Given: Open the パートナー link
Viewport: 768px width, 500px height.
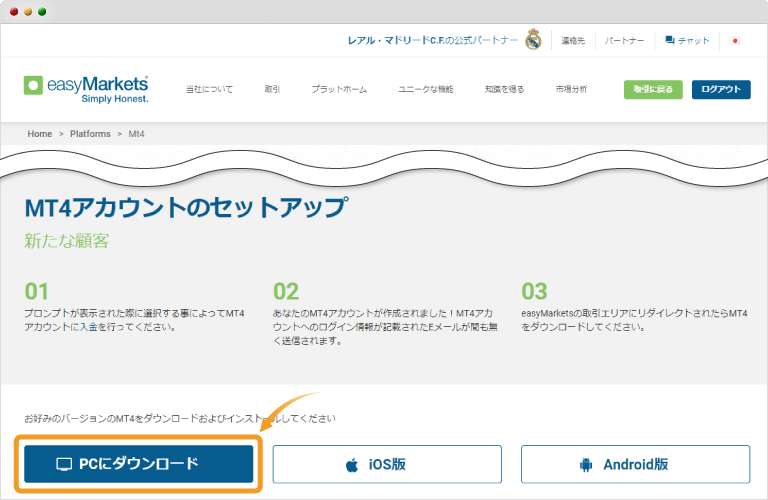Looking at the screenshot, I should pos(624,41).
